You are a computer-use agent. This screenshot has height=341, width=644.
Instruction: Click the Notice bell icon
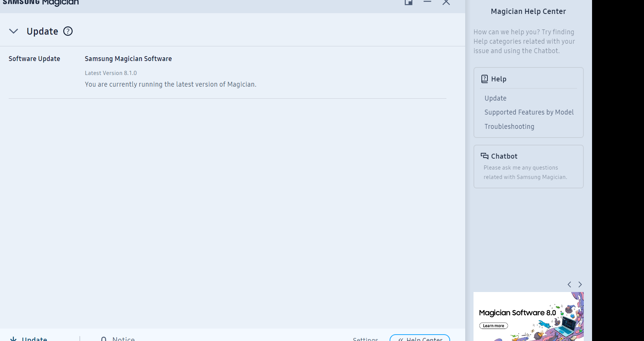(104, 339)
